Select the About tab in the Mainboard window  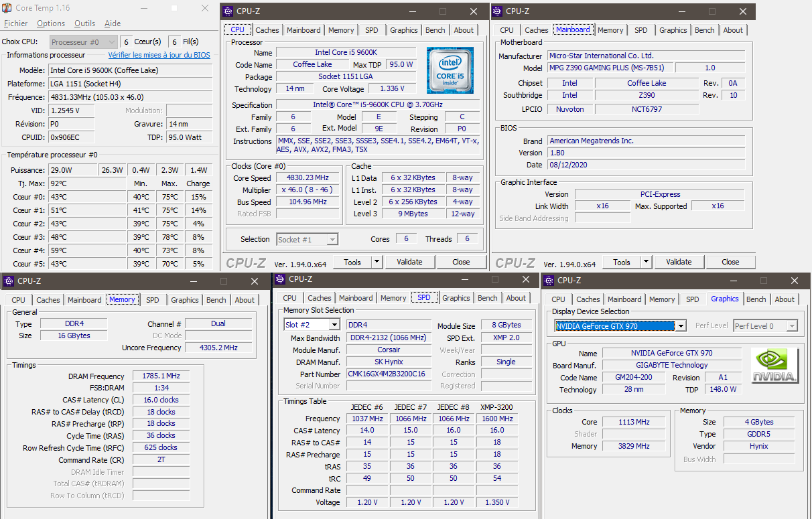coord(733,30)
